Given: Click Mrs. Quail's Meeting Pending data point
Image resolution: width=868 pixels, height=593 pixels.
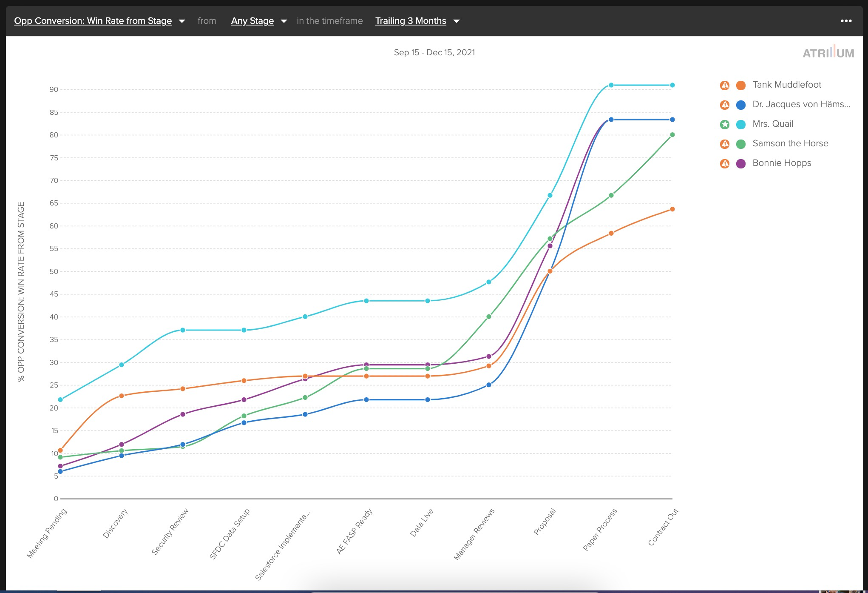Looking at the screenshot, I should 60,399.
